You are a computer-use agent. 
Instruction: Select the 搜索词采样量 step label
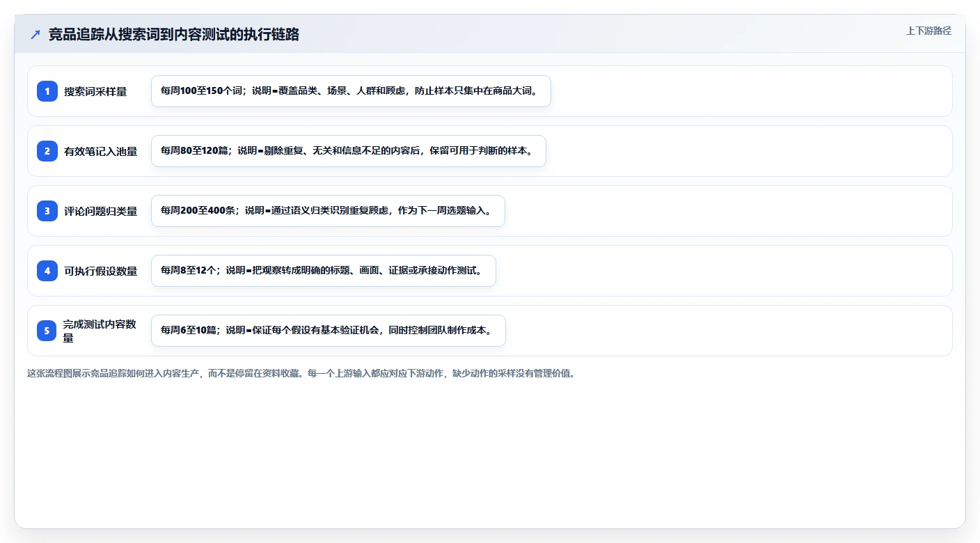95,91
